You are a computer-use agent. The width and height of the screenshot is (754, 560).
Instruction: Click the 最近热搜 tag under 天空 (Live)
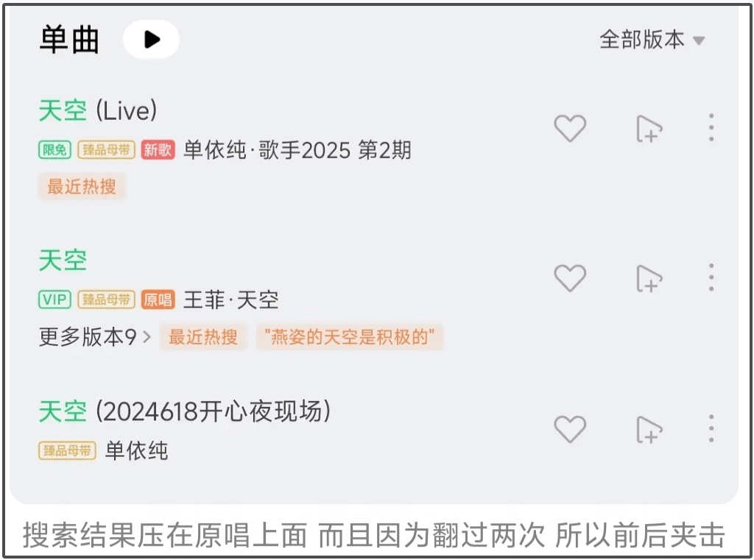82,186
